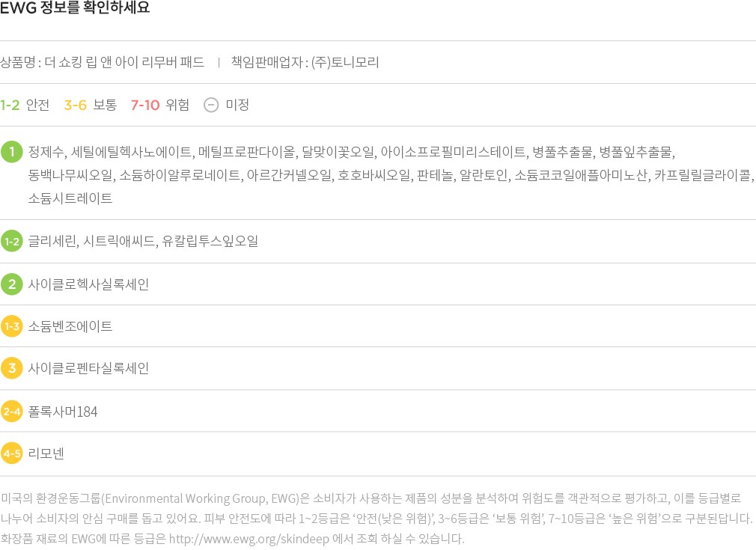Click the ewg.org/skindeep URL text
Screen dimensions: 756x550
249,539
